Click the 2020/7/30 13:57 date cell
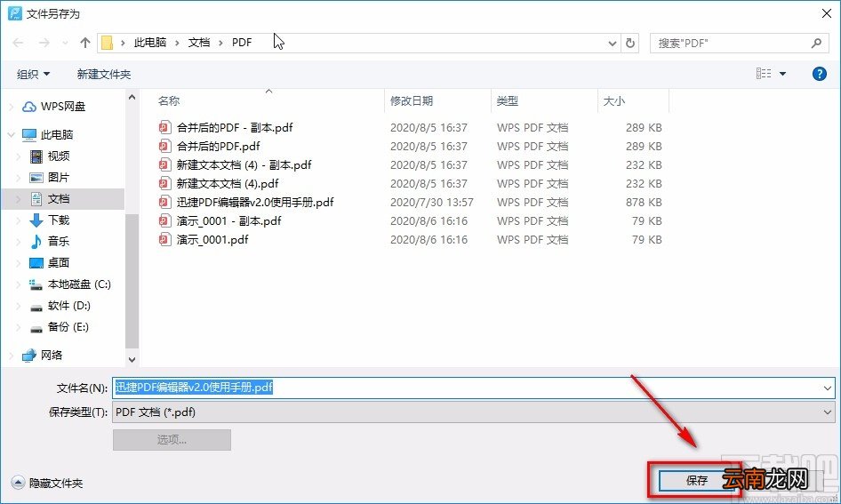This screenshot has height=504, width=841. [432, 202]
